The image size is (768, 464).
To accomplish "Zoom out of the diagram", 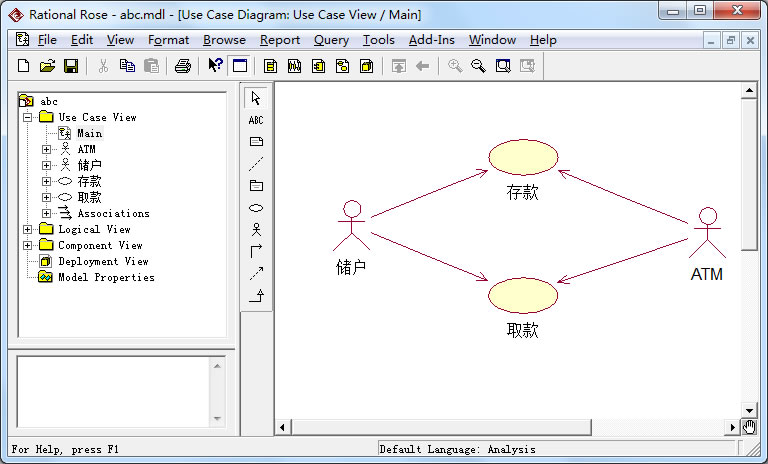I will tap(479, 66).
